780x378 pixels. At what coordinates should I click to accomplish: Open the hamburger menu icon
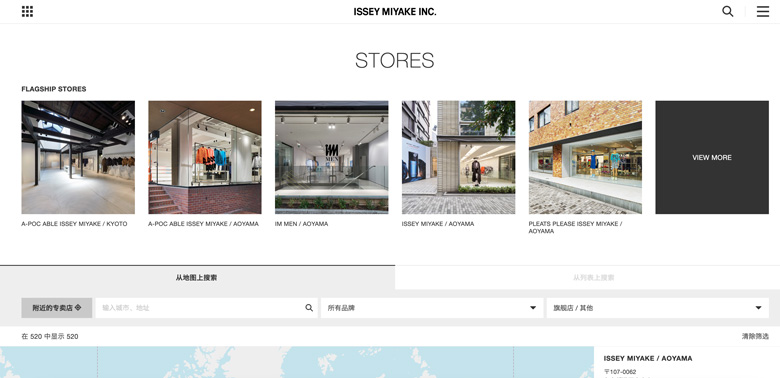pos(763,11)
